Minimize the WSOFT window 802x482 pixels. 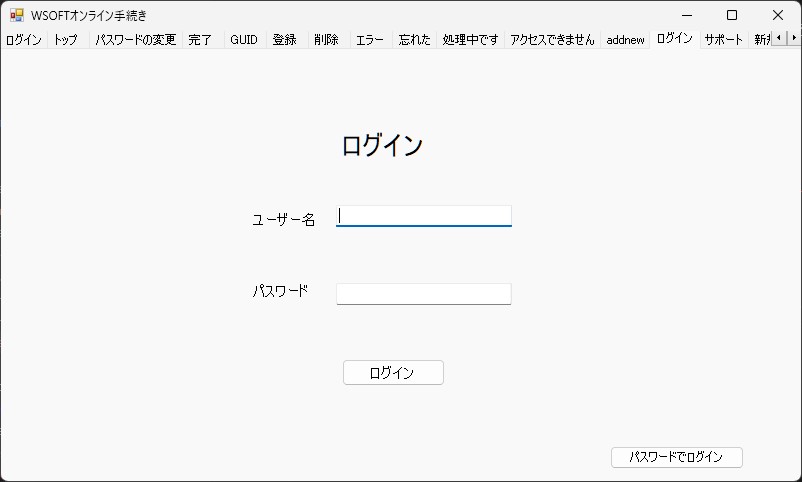[687, 15]
